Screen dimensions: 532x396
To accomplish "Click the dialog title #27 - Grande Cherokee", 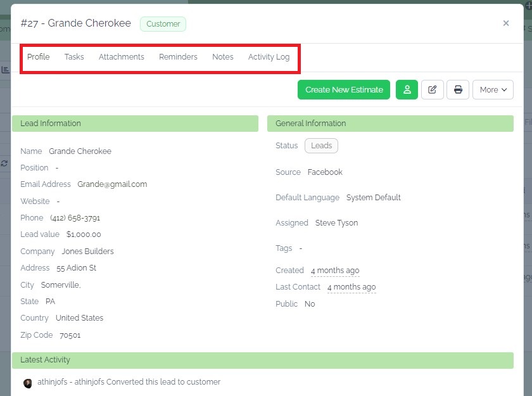I will click(75, 23).
